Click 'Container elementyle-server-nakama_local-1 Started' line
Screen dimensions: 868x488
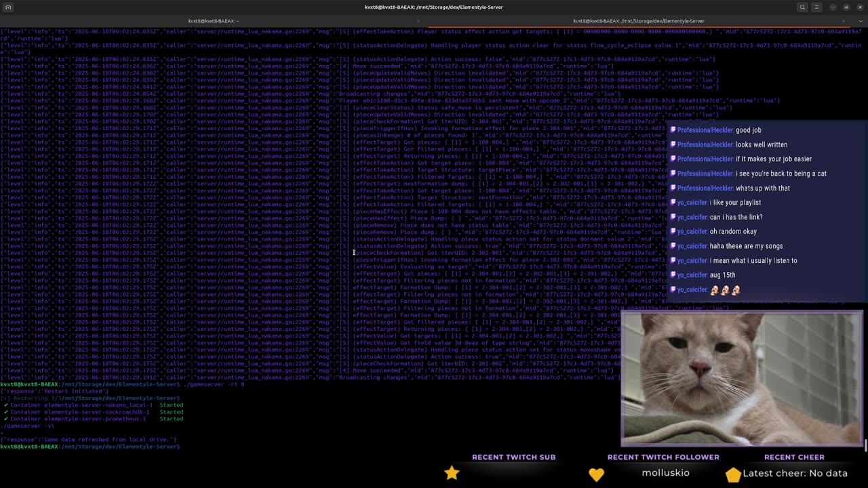pos(93,405)
